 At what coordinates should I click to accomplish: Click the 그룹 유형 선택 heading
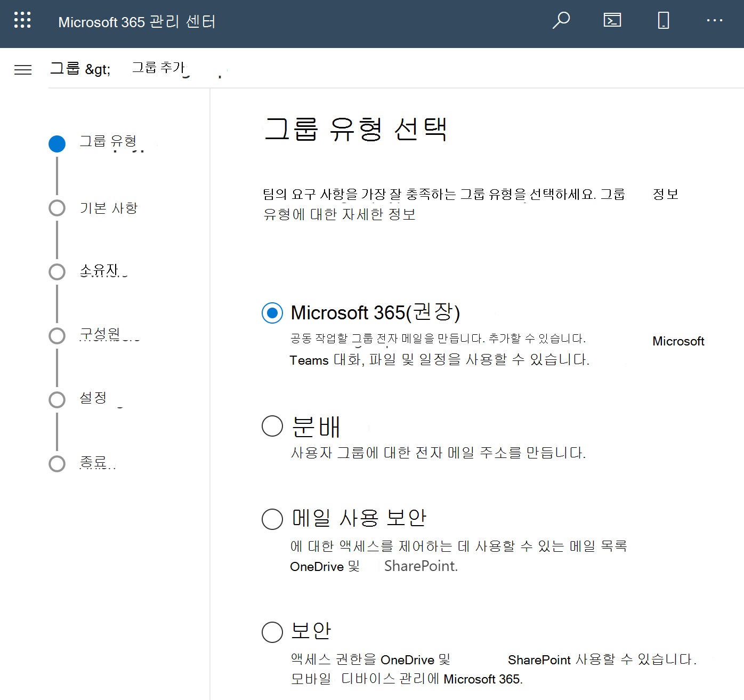click(x=355, y=130)
